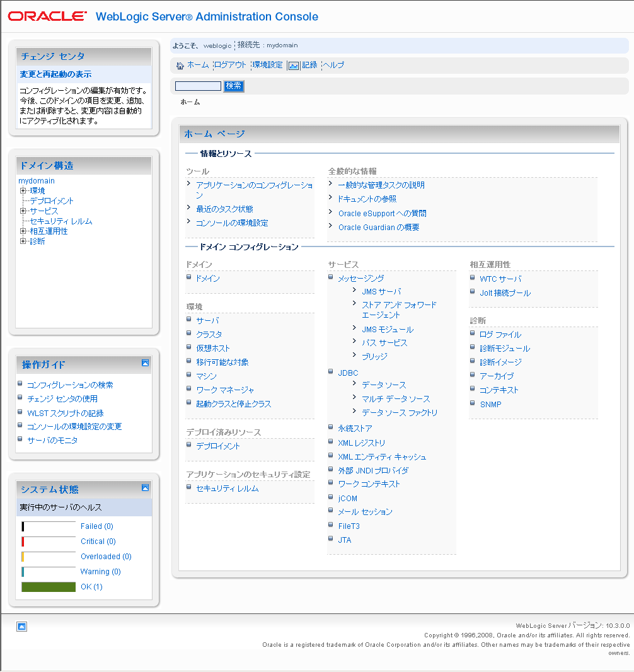Open WTC サーバ link
This screenshot has height=672, width=634.
501,279
